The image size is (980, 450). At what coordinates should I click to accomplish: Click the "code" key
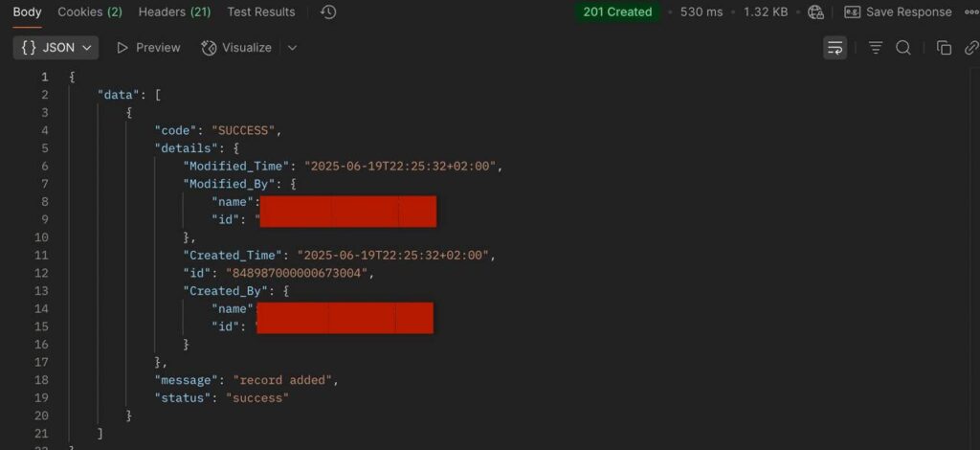coord(176,130)
